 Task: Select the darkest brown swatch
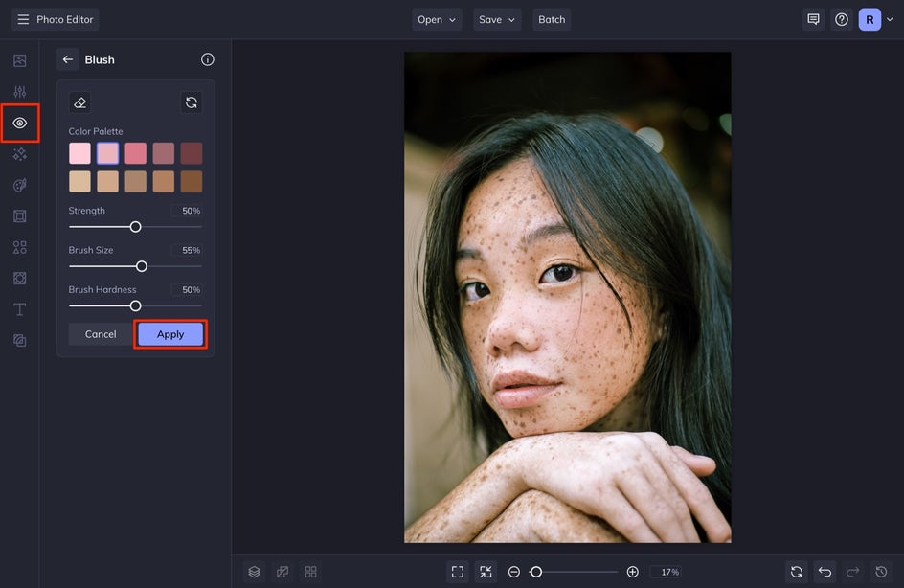[192, 182]
